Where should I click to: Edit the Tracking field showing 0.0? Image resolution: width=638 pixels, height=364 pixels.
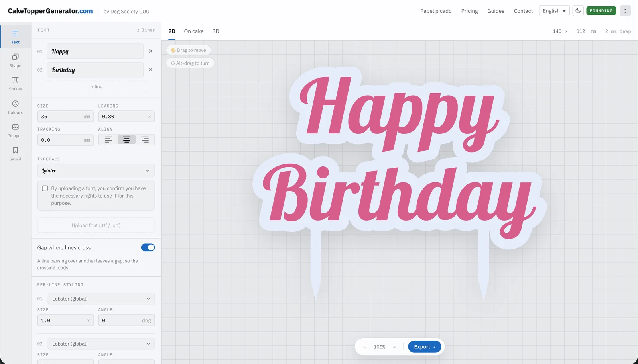tap(65, 140)
